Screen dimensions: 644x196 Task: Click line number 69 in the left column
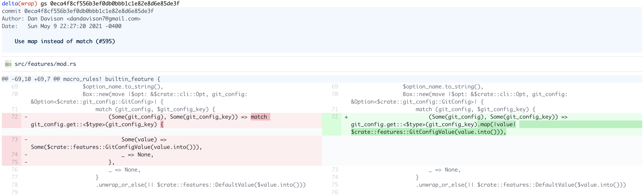[15, 86]
